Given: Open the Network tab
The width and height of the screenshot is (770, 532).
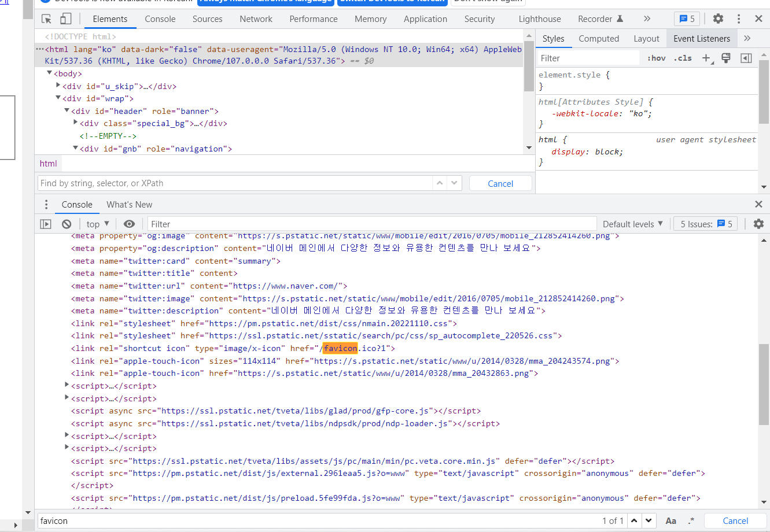Looking at the screenshot, I should click(256, 19).
